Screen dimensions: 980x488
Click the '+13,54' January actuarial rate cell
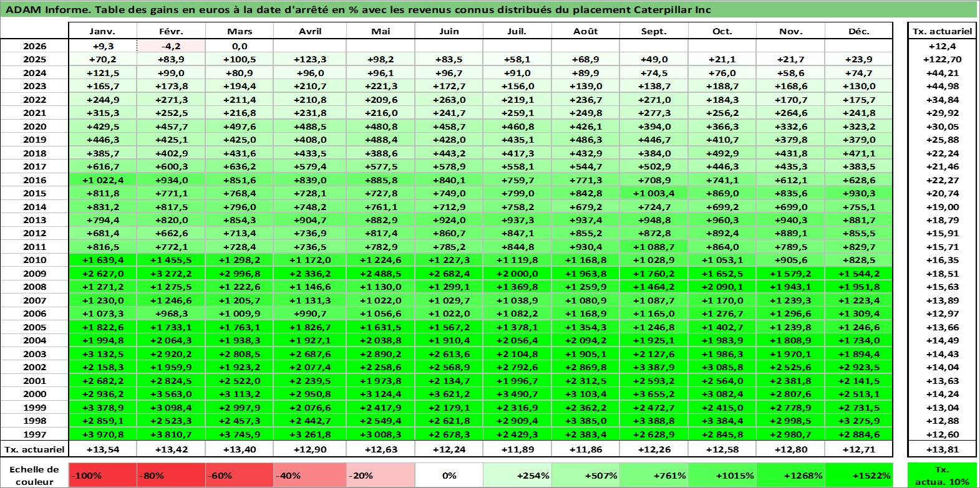[102, 449]
